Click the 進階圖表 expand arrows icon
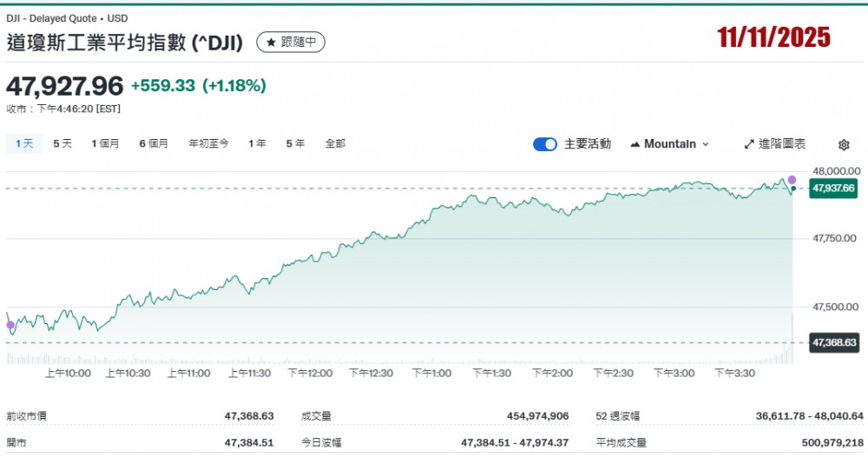The width and height of the screenshot is (868, 464). click(x=749, y=144)
